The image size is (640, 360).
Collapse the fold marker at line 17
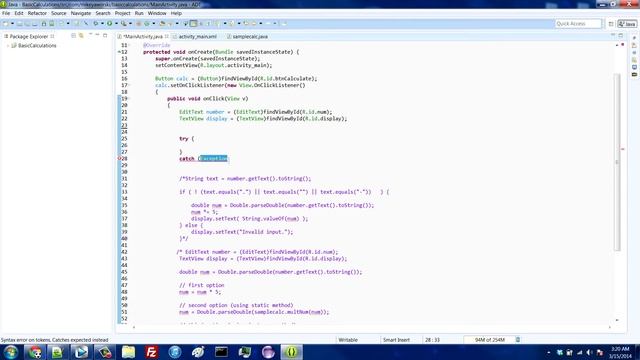129,85
